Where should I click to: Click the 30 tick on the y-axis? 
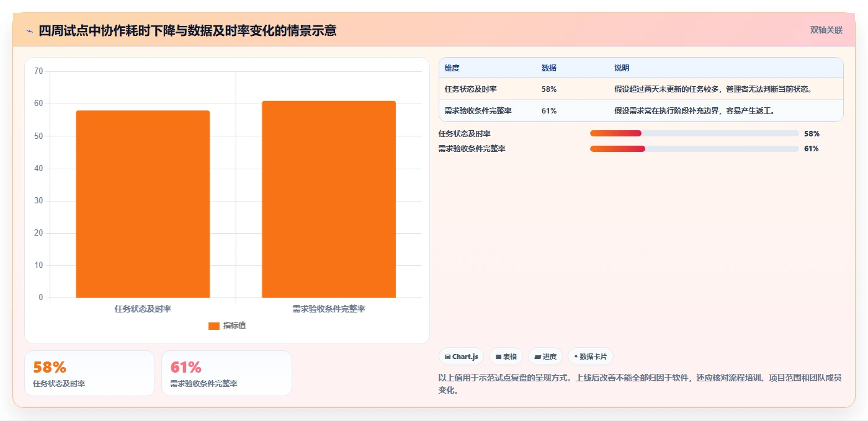(x=38, y=200)
